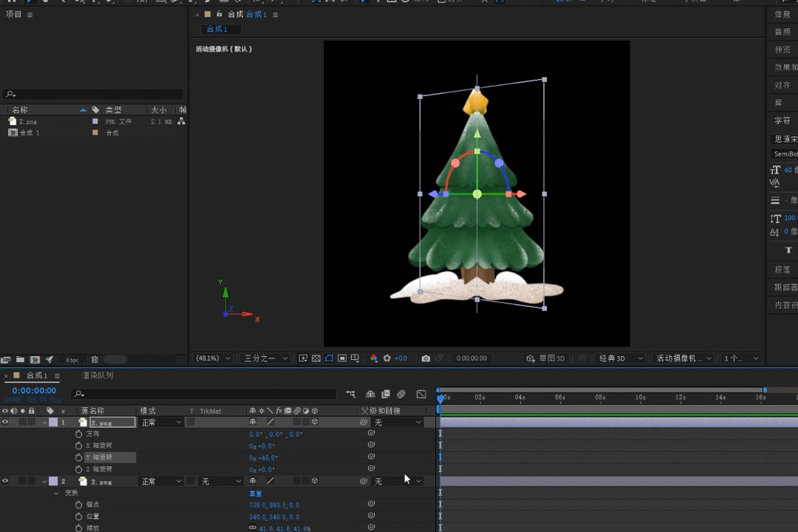798x532 pixels.
Task: Enable motion blur switch in timeline header
Action: click(x=401, y=395)
